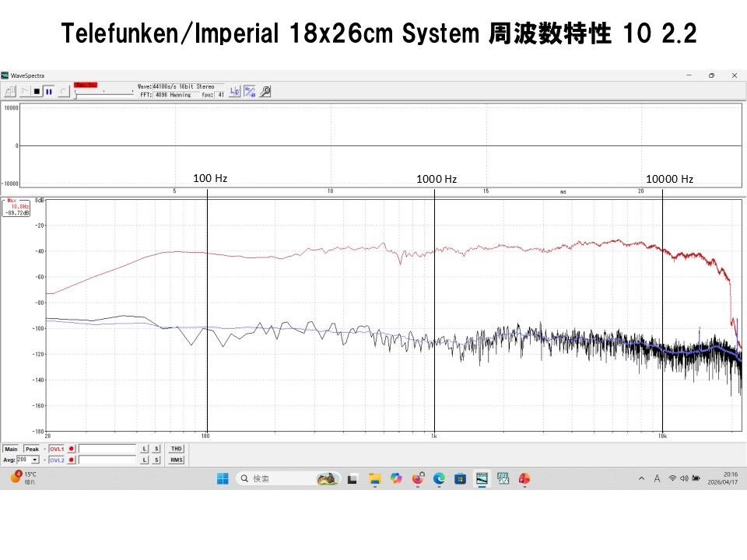
Task: Open the weather widget showing 15°C
Action: tap(23, 478)
